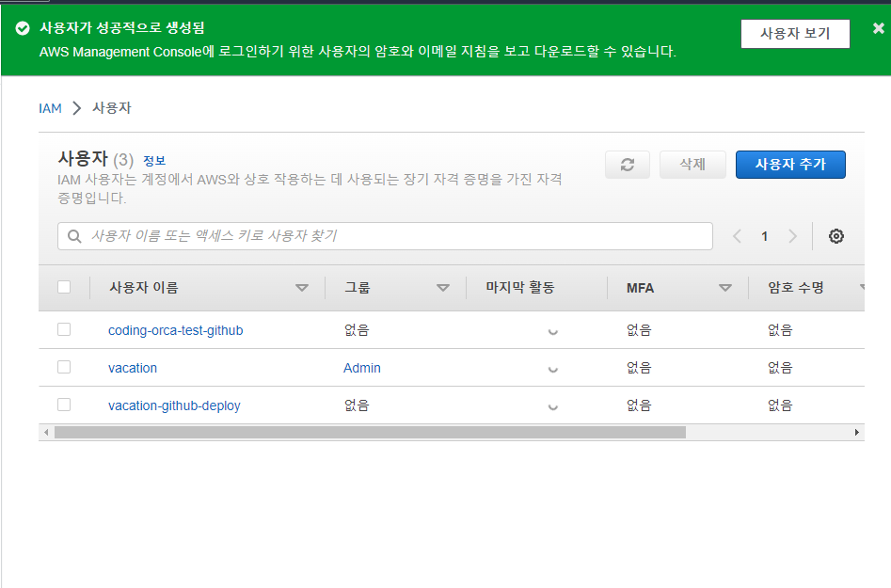Click 암호 수명 없음 cell for vacation-github-deploy
The width and height of the screenshot is (891, 588).
point(780,405)
